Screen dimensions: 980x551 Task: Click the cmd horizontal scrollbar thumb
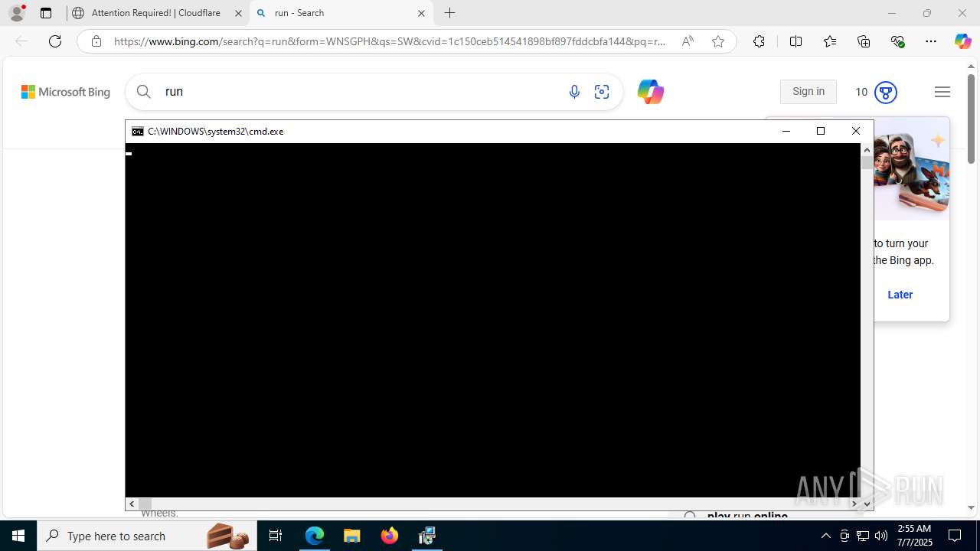click(x=145, y=504)
